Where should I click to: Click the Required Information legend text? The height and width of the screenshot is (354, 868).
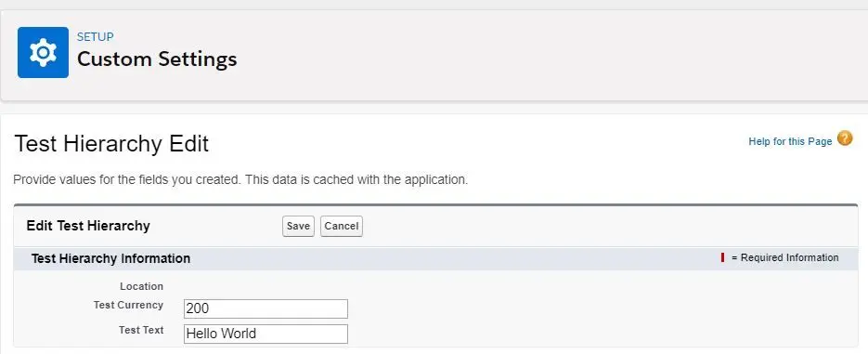pos(785,257)
